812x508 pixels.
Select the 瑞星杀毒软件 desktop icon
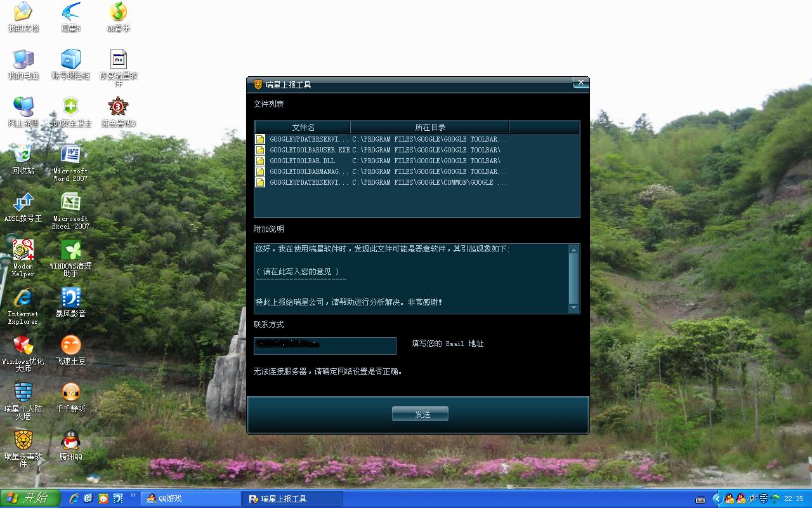[23, 449]
